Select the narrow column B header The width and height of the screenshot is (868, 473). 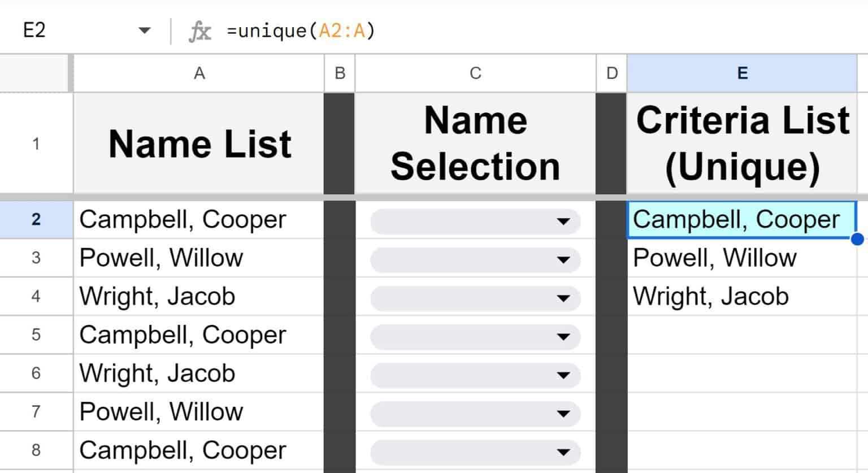click(x=340, y=73)
